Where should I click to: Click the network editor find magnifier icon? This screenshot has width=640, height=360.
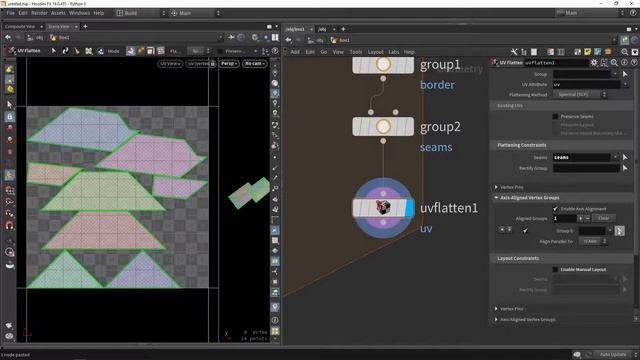coord(624,52)
